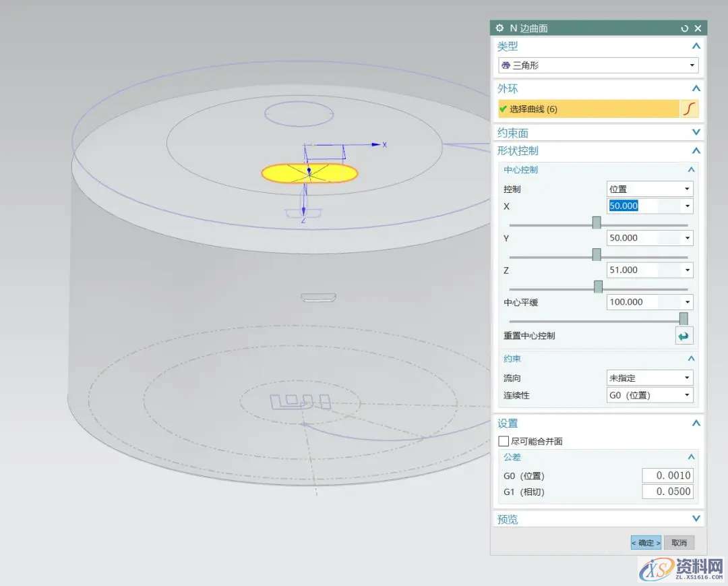Open the 连续性 dropdown showing G0 (位置)
728x586 pixels.
pyautogui.click(x=650, y=395)
